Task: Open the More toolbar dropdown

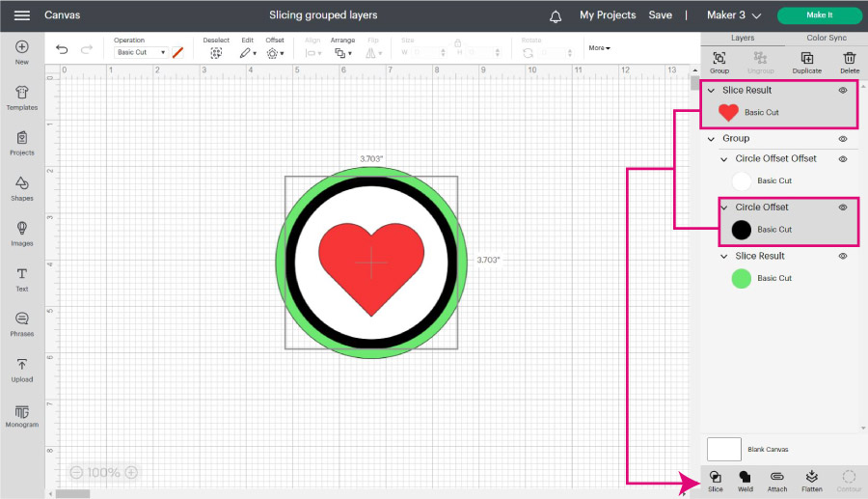Action: pos(600,48)
